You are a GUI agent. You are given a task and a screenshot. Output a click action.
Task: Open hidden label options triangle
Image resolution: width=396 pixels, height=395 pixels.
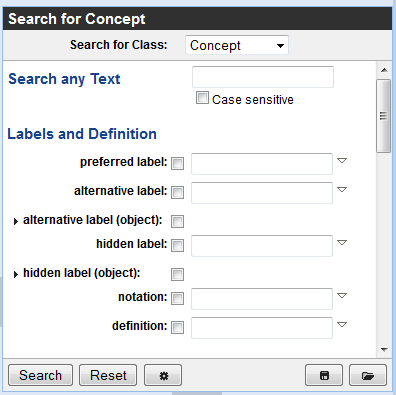pos(342,243)
